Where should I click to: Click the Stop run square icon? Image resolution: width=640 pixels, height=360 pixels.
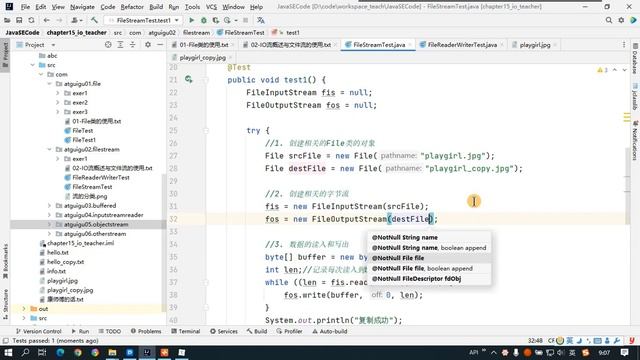246,20
